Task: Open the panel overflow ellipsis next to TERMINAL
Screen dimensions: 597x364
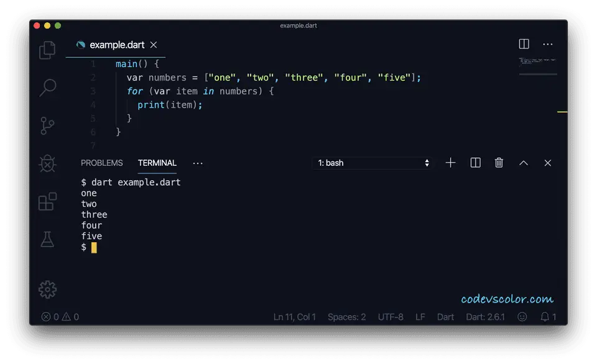Action: point(198,163)
